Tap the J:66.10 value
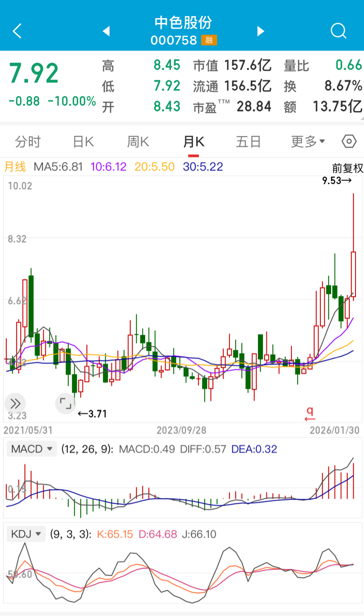 [199, 534]
